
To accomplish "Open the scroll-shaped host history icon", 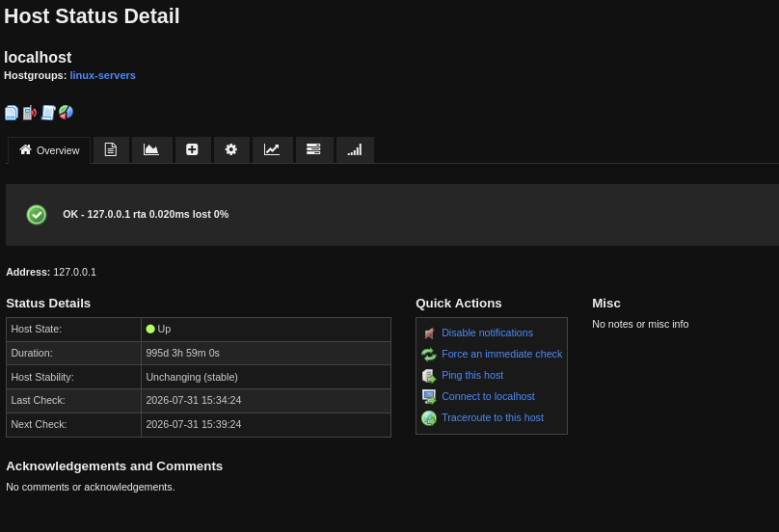I will pos(48,113).
